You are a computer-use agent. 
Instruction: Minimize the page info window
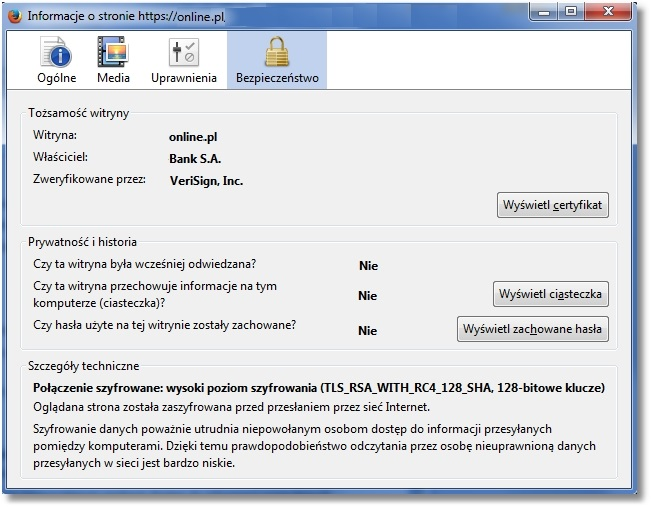coord(544,12)
